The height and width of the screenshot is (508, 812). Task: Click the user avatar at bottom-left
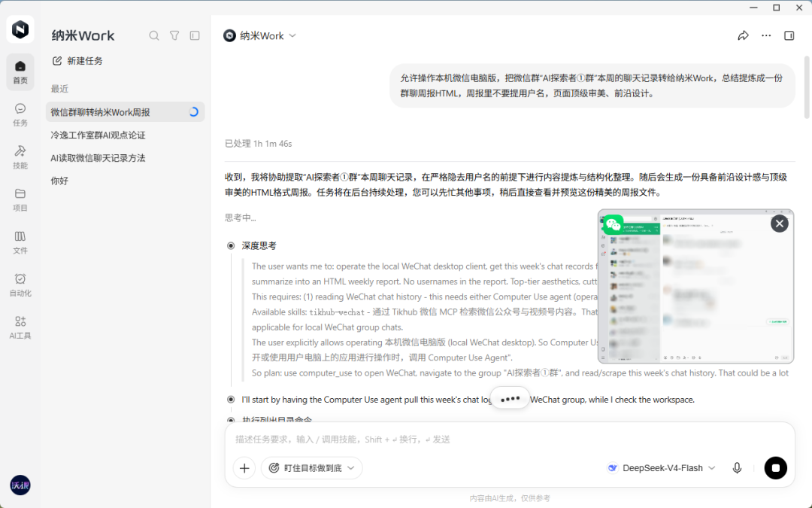click(x=20, y=485)
